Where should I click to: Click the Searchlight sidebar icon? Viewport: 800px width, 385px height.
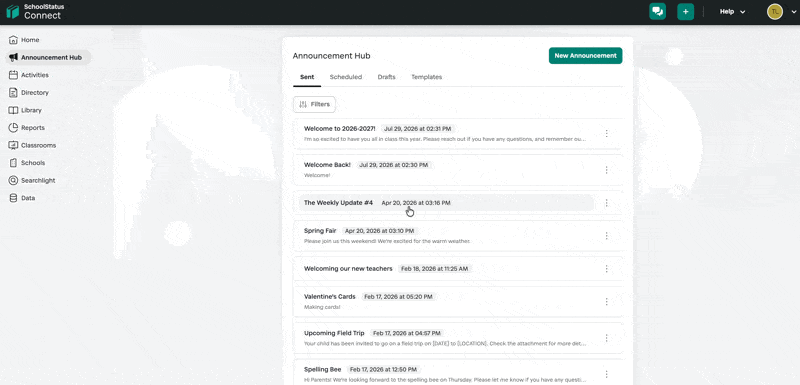click(13, 181)
